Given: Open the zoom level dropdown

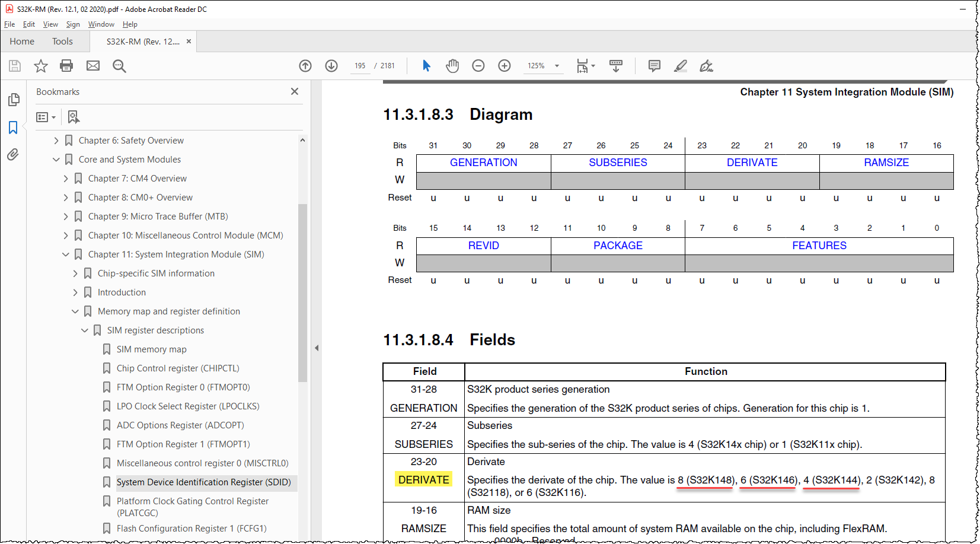Looking at the screenshot, I should pos(557,66).
